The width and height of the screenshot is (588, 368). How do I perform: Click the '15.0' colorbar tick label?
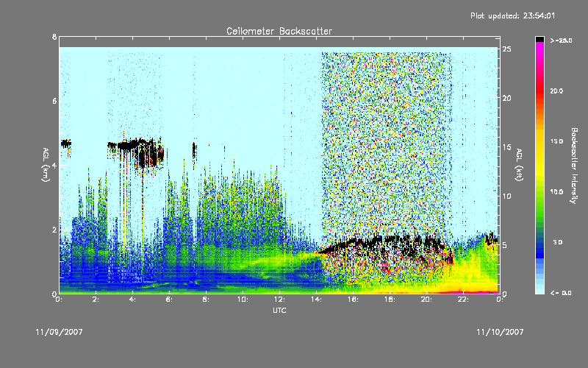556,141
